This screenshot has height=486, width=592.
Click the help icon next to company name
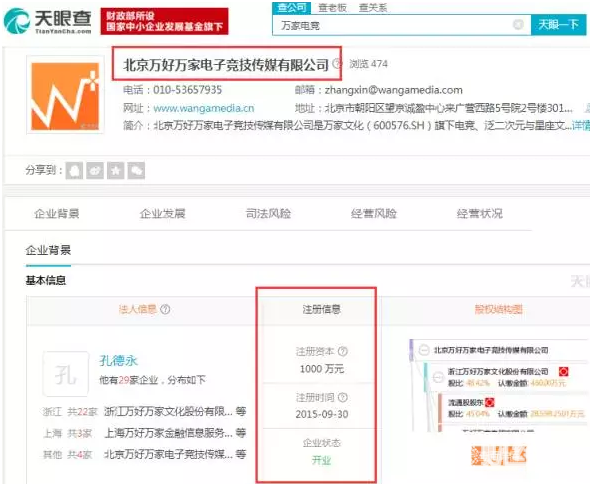[x=337, y=64]
